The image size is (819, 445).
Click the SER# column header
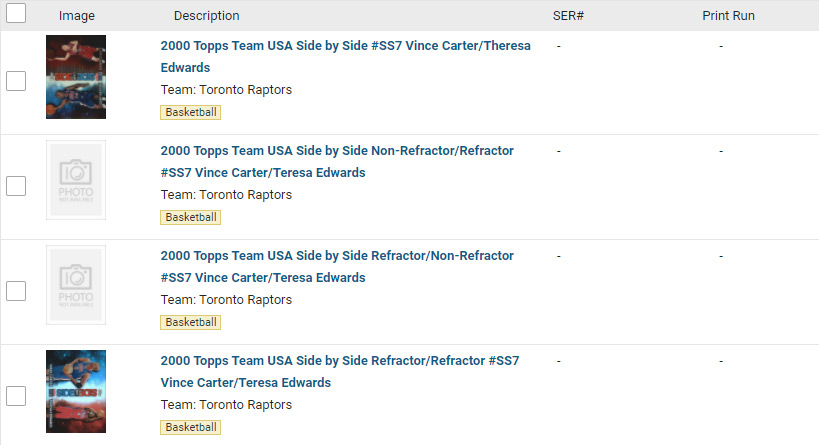(x=568, y=16)
